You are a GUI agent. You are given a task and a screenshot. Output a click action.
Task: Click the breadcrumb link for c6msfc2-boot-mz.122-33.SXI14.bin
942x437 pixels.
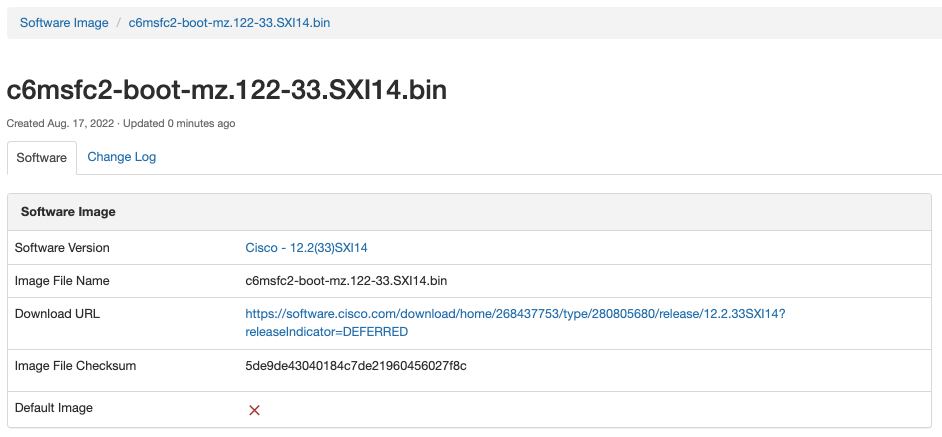(229, 22)
